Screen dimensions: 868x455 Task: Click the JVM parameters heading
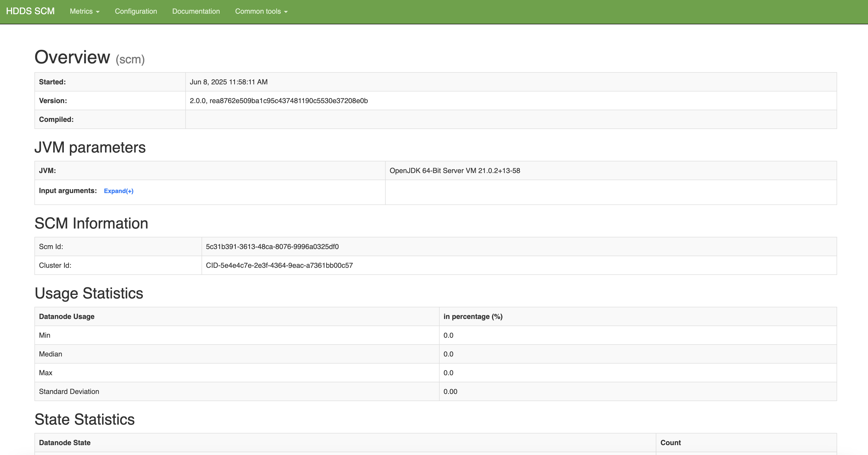[x=90, y=147]
